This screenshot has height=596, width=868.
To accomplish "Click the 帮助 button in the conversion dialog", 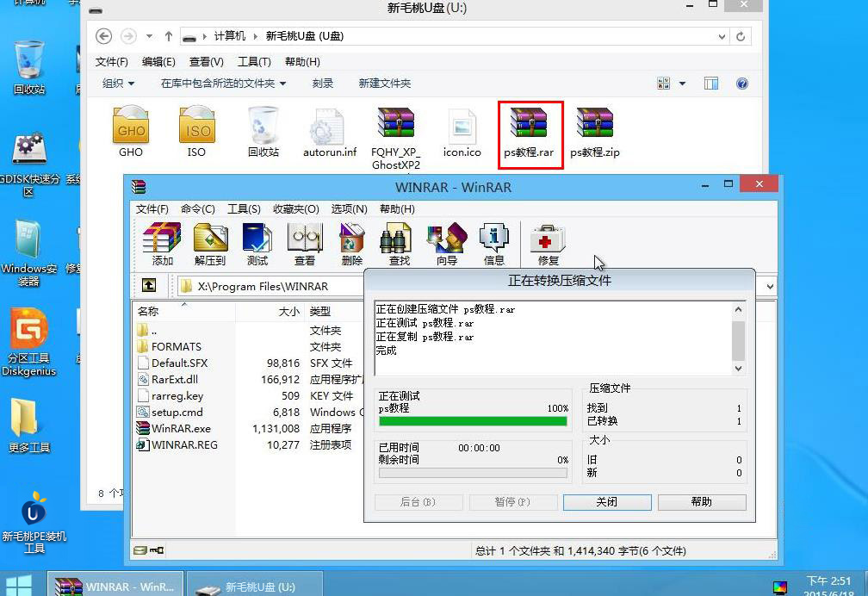I will pyautogui.click(x=702, y=502).
